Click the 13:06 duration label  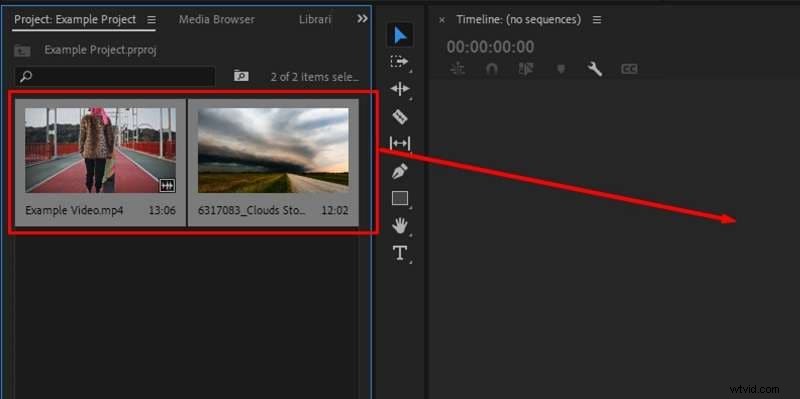coord(162,210)
